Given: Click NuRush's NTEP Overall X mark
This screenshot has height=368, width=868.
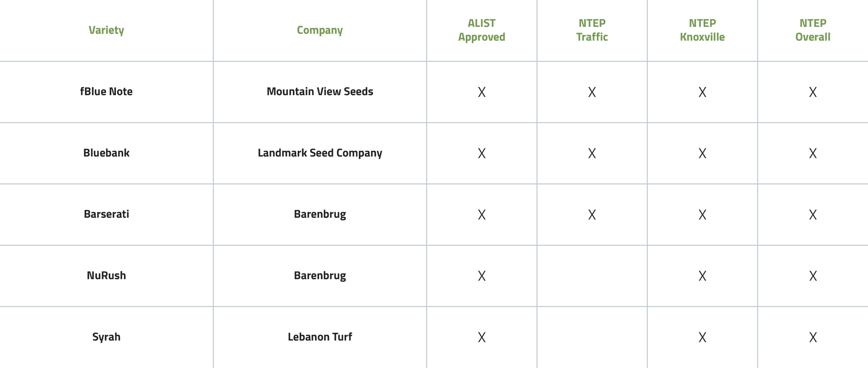Looking at the screenshot, I should tap(813, 276).
